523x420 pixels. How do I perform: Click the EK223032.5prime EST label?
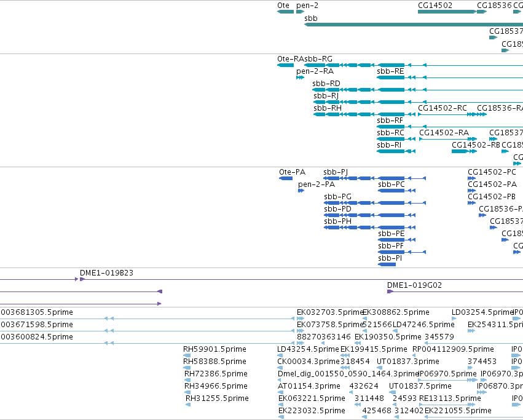[312, 411]
